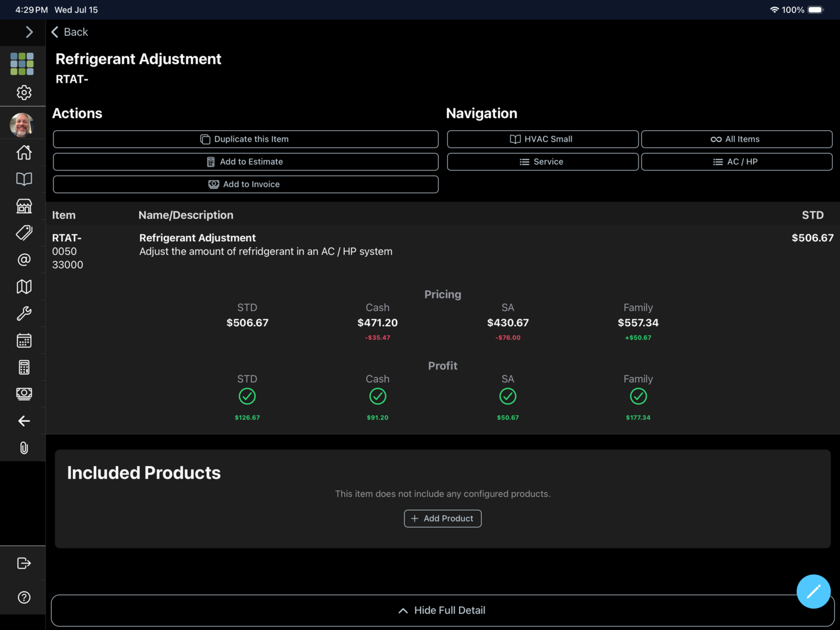Open the price book icon in sidebar
The width and height of the screenshot is (840, 630).
24,179
